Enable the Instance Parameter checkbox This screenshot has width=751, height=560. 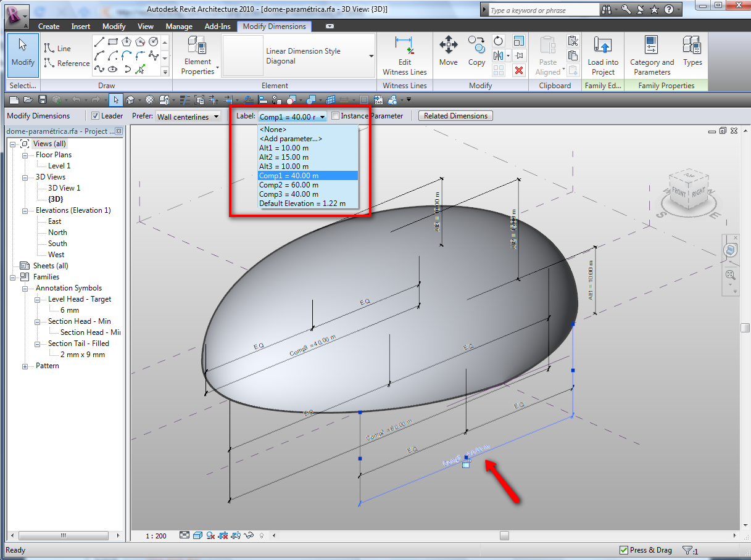pos(335,116)
